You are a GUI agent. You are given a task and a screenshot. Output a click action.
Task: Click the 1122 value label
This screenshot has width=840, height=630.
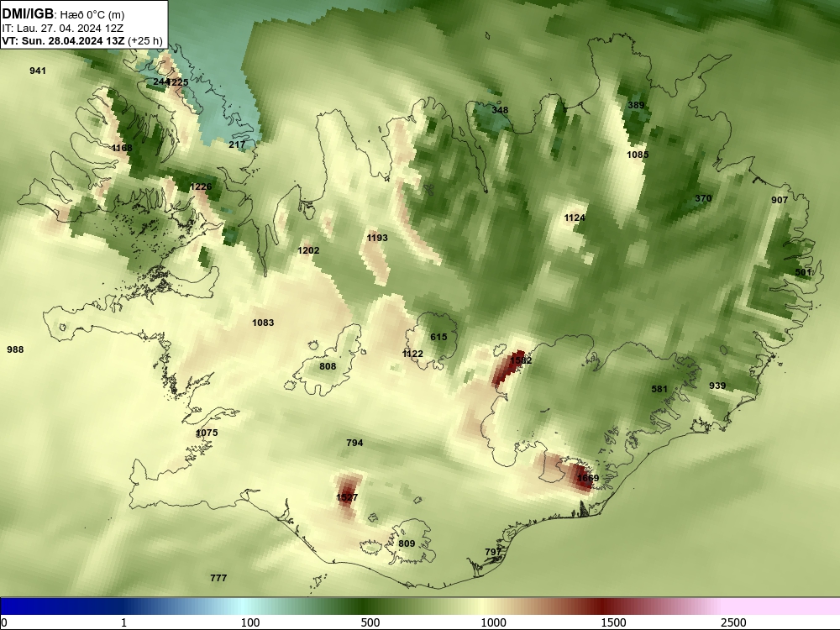(412, 354)
